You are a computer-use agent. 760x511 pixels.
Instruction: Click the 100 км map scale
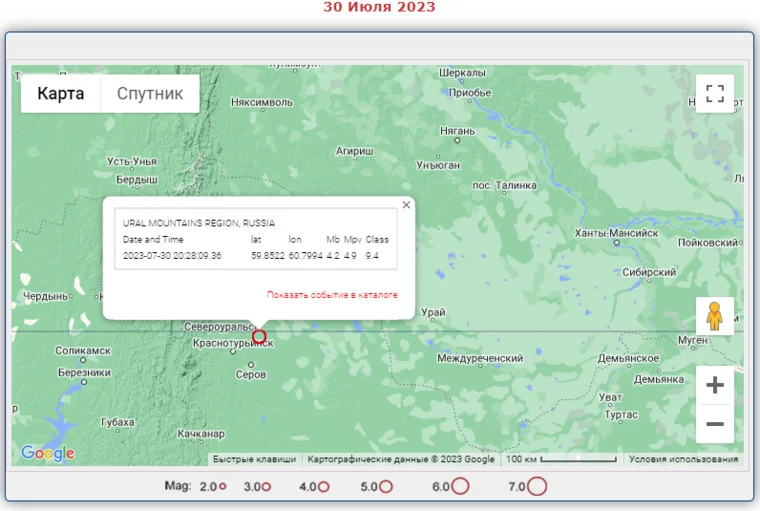click(x=560, y=460)
